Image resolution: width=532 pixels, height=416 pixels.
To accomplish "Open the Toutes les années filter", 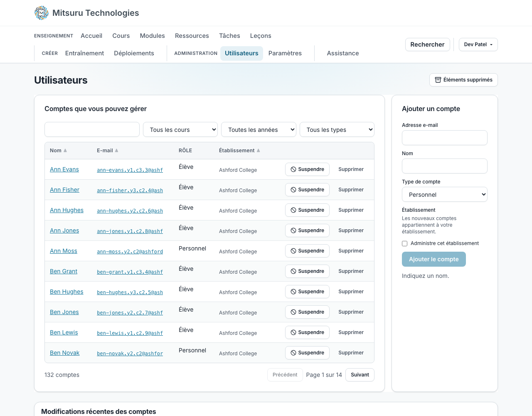I will (259, 129).
